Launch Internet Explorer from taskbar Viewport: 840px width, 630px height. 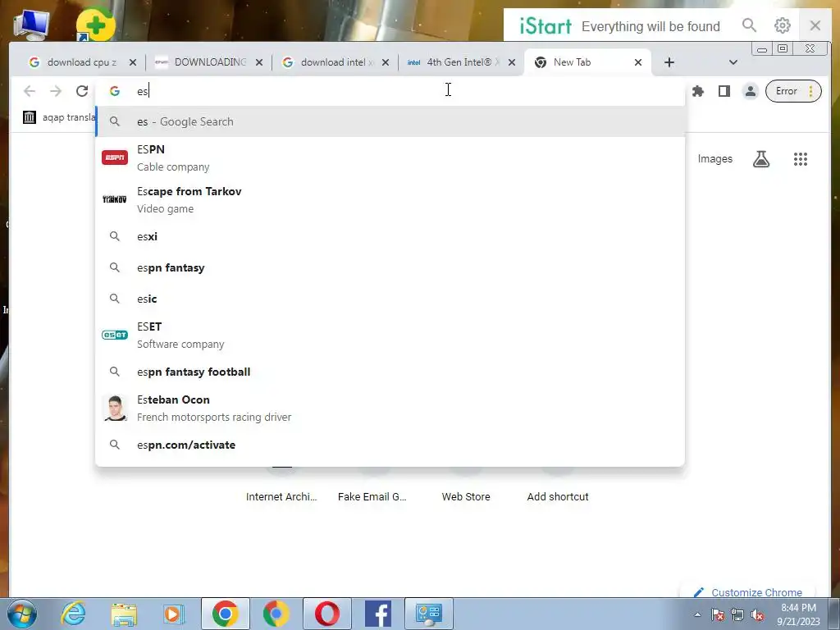pos(73,614)
